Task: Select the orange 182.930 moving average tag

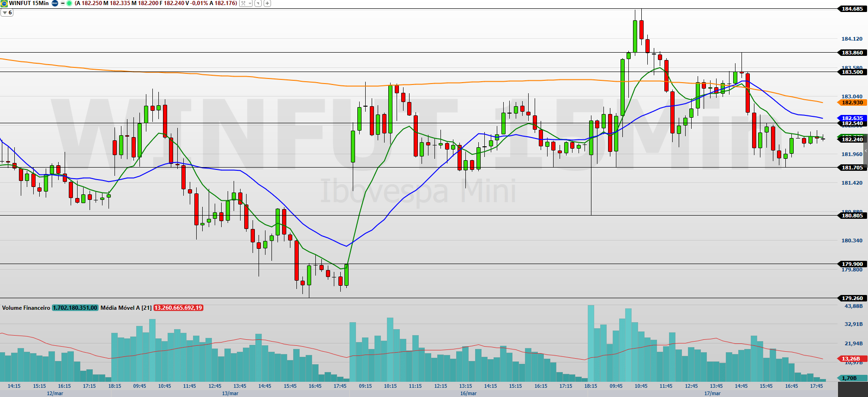Action: pyautogui.click(x=852, y=102)
